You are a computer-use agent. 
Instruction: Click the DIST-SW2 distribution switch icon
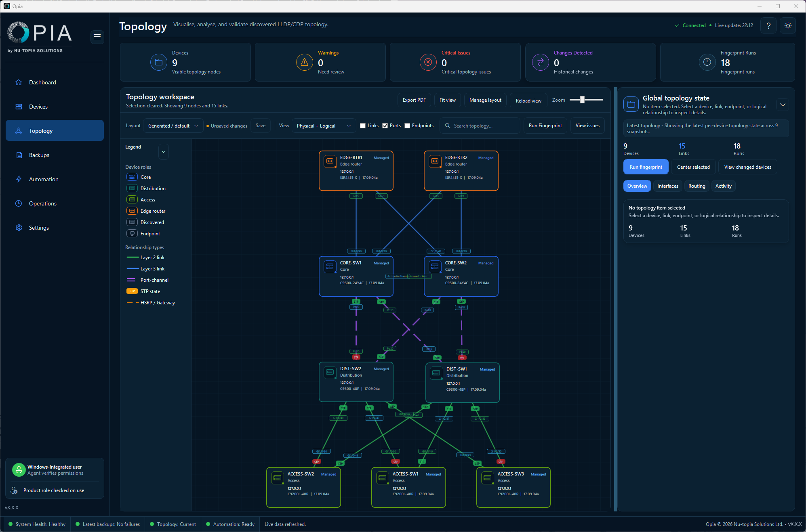tap(330, 372)
